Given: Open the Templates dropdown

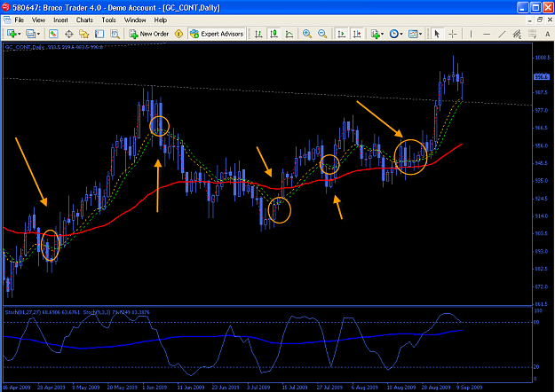Looking at the screenshot, I should pos(415,34).
